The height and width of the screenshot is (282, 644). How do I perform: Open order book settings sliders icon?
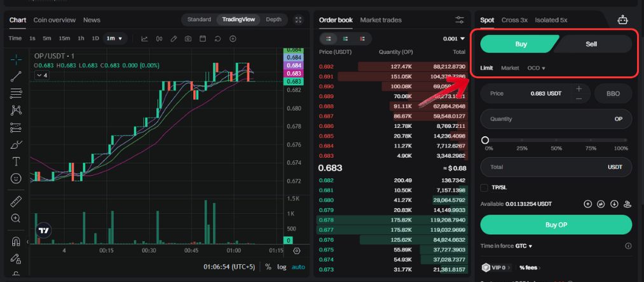coord(460,20)
